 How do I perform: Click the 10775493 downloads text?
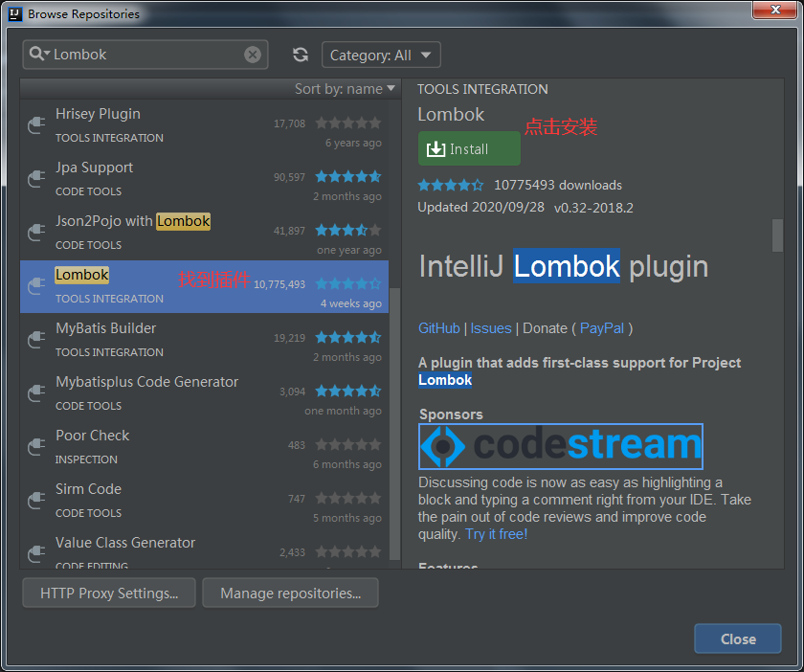coord(558,185)
